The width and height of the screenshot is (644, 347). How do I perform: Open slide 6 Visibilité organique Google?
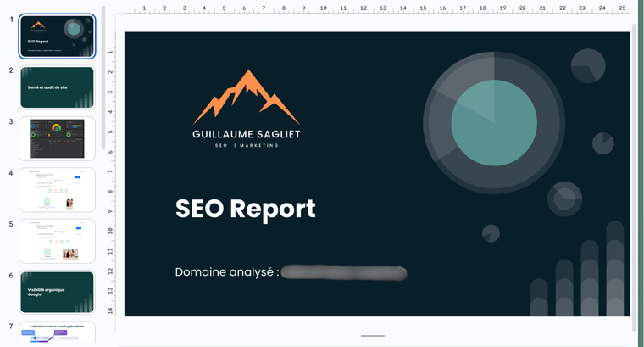(57, 293)
